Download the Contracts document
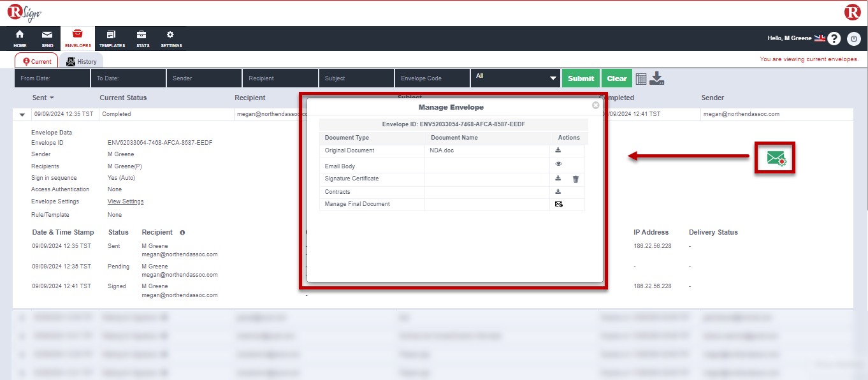Image resolution: width=868 pixels, height=380 pixels. tap(558, 191)
